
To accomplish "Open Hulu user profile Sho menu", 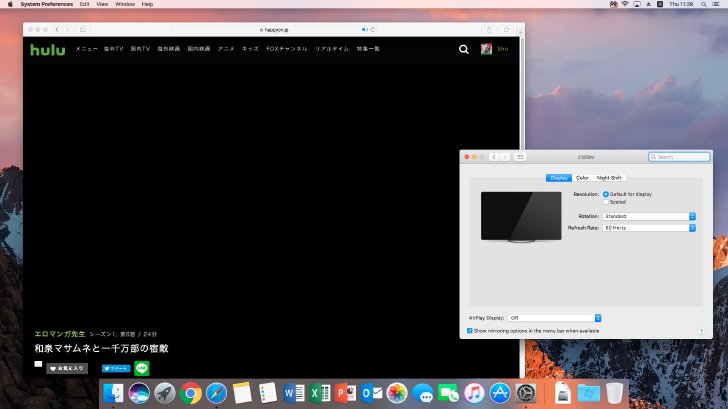I will pos(495,49).
